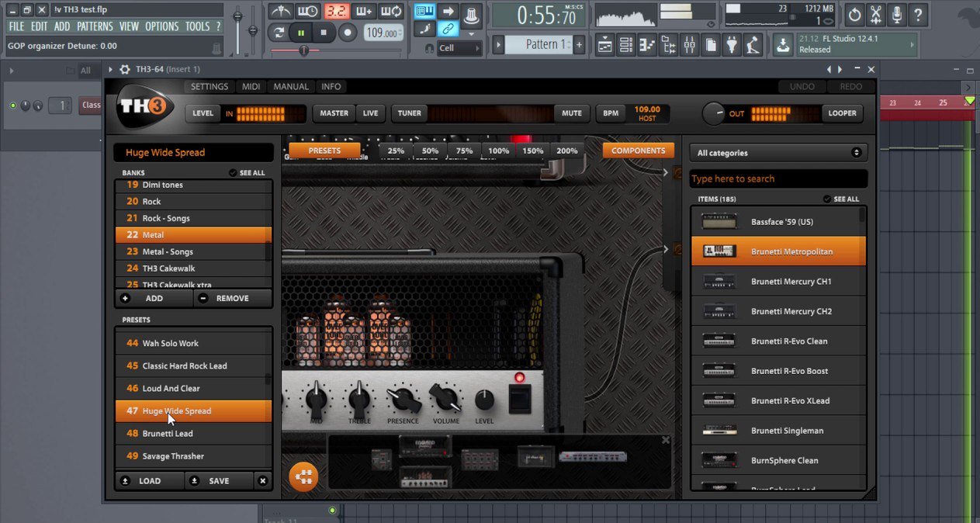Add a bank with ADD button
Screen dimensions: 980x523
coord(154,298)
